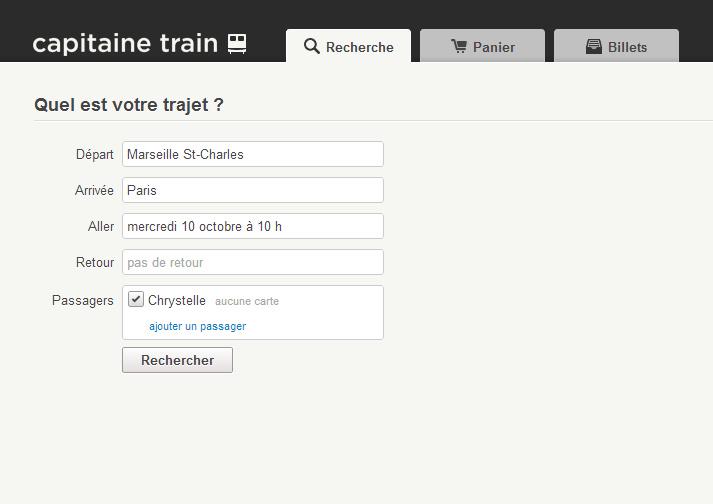The width and height of the screenshot is (713, 504).
Task: Click the shopping cart icon
Action: 459,46
